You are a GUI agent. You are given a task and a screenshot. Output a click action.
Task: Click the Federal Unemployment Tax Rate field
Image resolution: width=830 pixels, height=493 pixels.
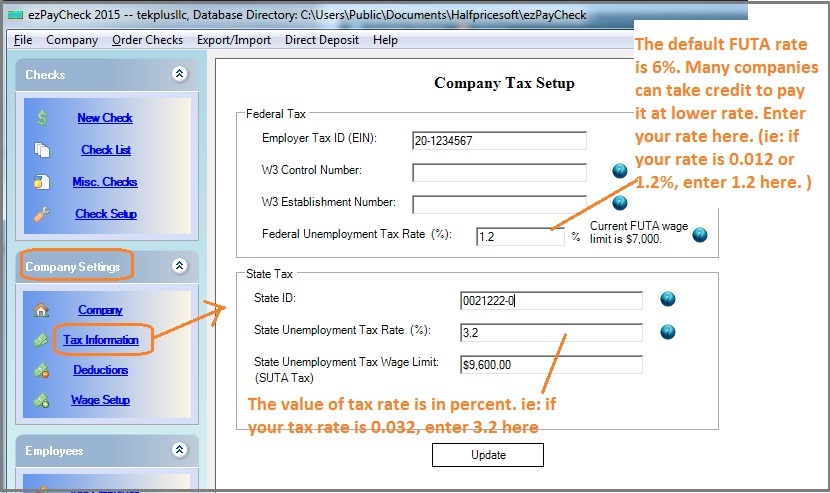pos(520,237)
